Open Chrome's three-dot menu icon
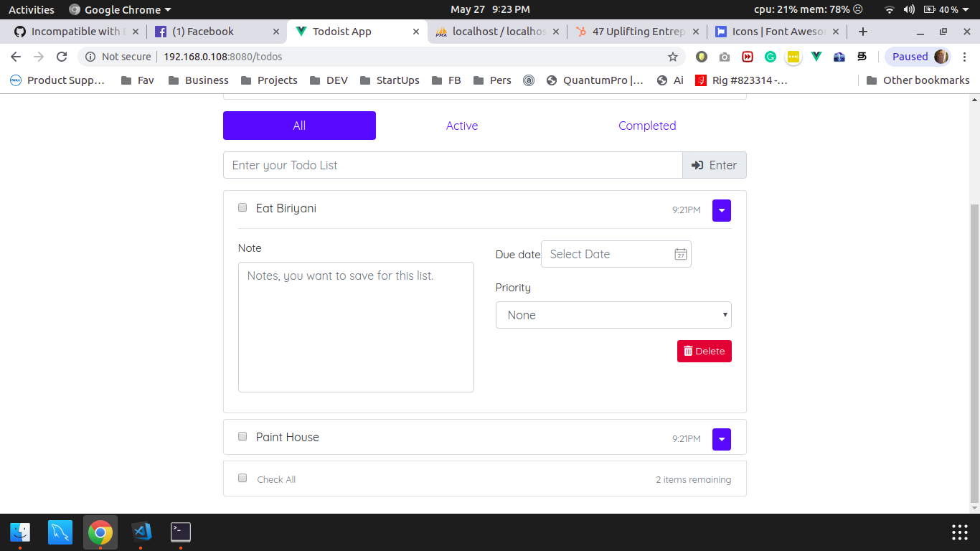 click(965, 57)
